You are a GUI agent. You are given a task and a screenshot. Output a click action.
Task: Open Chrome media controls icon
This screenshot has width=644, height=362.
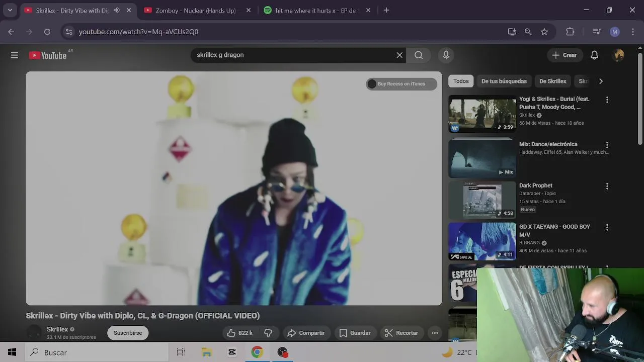[597, 32]
